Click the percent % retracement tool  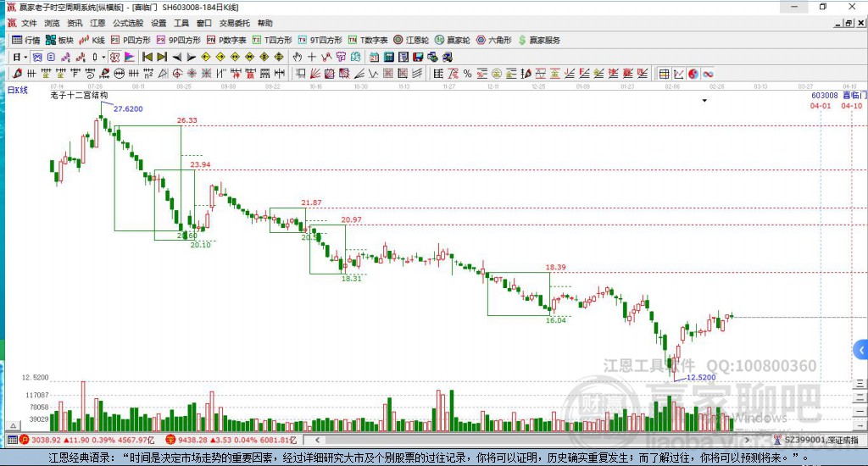(467, 74)
